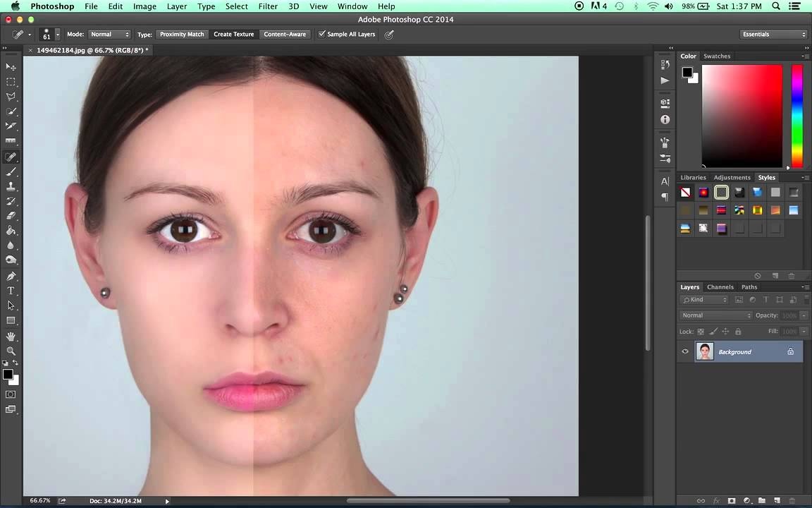
Task: Activate the Zoom tool
Action: [11, 351]
